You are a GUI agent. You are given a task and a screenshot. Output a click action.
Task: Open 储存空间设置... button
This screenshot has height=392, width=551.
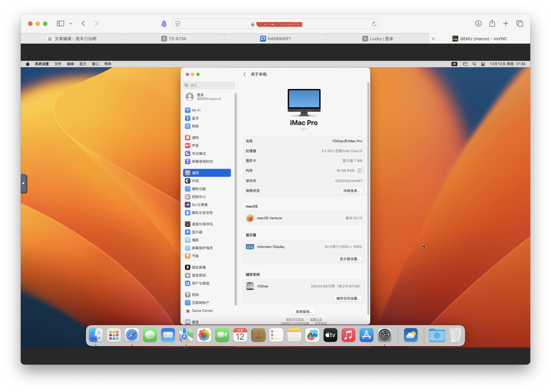click(x=348, y=299)
